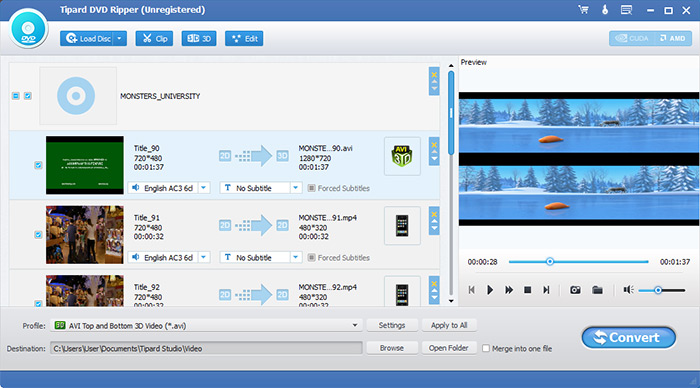This screenshot has width=700, height=388.
Task: Open the Clip tool
Action: [x=154, y=39]
